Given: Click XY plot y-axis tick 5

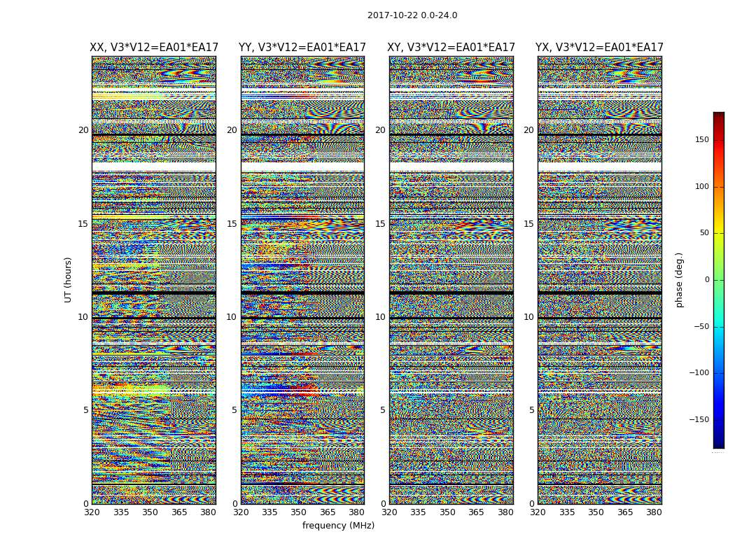Looking at the screenshot, I should (383, 410).
